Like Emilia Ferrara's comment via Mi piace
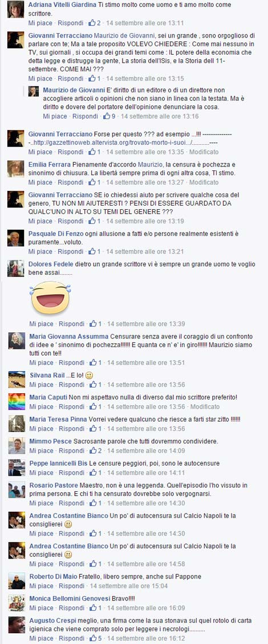 pyautogui.click(x=40, y=182)
